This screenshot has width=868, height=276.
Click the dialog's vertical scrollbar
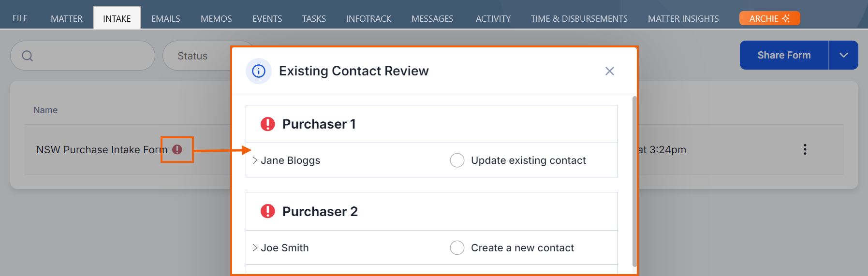click(x=634, y=181)
